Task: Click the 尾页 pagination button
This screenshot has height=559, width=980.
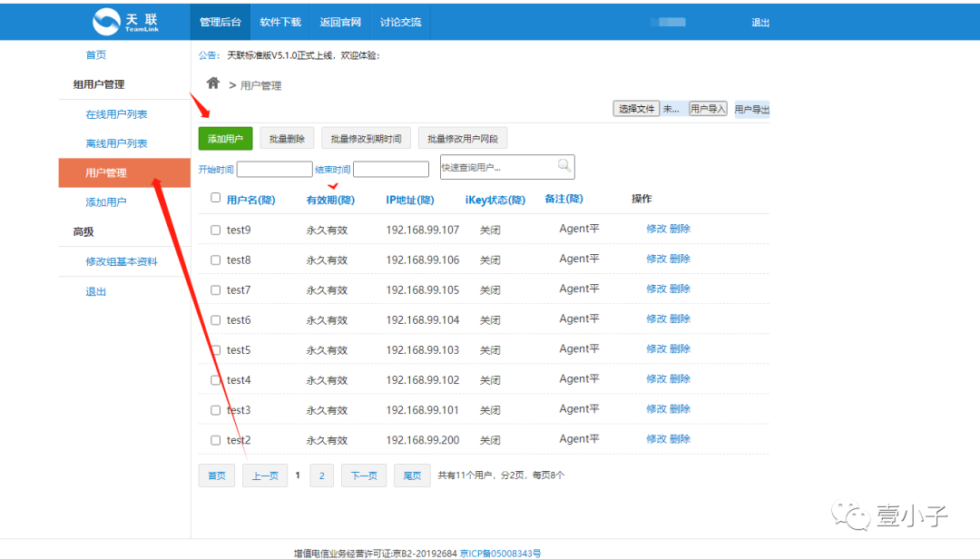Action: pyautogui.click(x=412, y=476)
